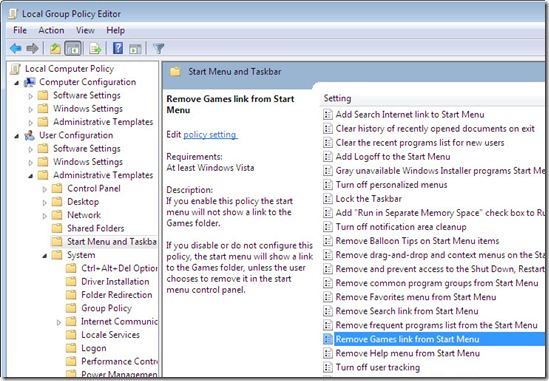The image size is (549, 381).
Task: Expand the Internet Communication tree node
Action: [58, 322]
